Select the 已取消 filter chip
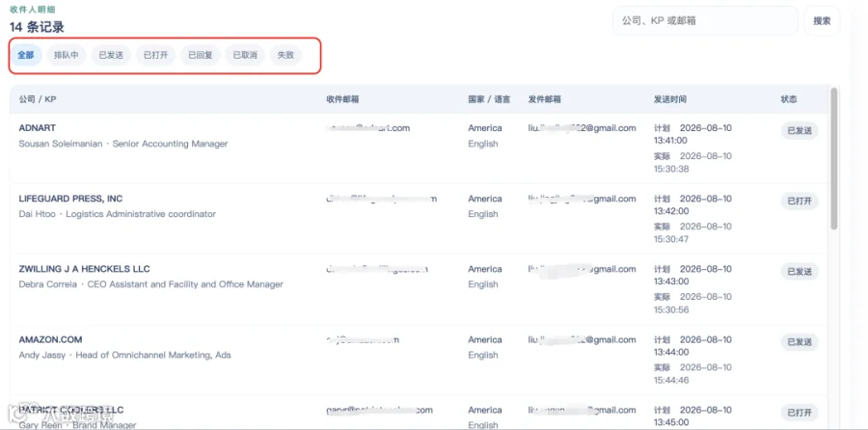868x430 pixels. [x=245, y=55]
